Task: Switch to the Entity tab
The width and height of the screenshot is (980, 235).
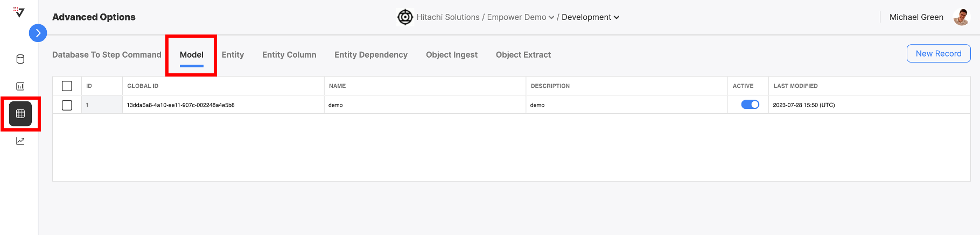Action: pyautogui.click(x=233, y=55)
